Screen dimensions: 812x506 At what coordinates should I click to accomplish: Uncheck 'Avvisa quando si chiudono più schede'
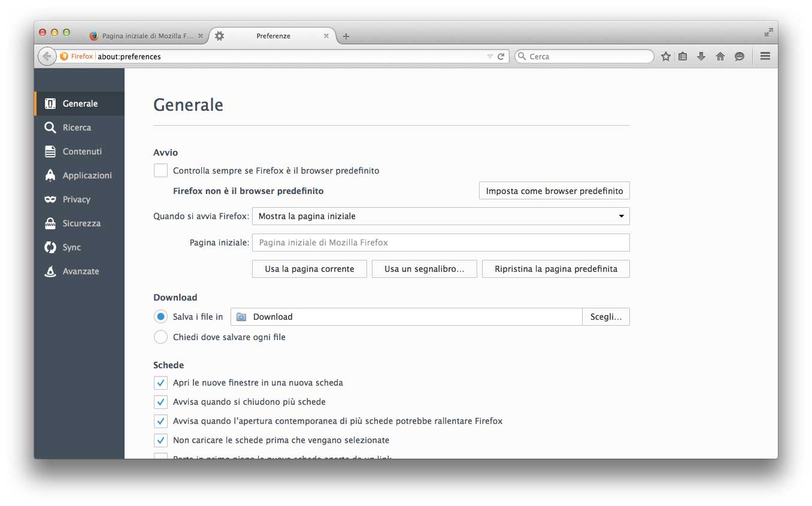tap(160, 402)
